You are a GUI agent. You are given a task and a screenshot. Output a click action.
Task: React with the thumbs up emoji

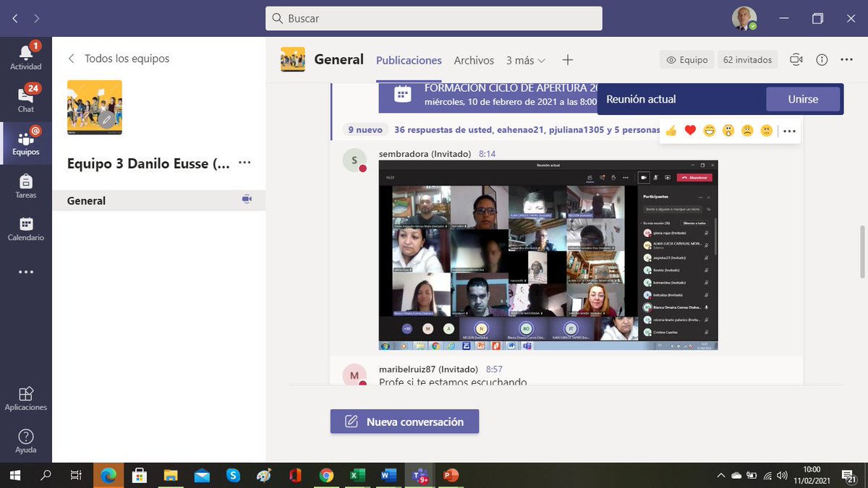click(x=671, y=131)
